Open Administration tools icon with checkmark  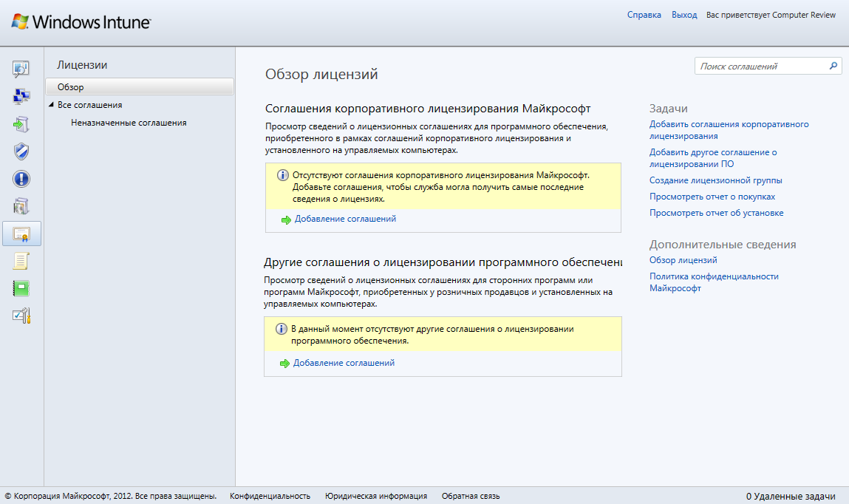click(x=21, y=316)
